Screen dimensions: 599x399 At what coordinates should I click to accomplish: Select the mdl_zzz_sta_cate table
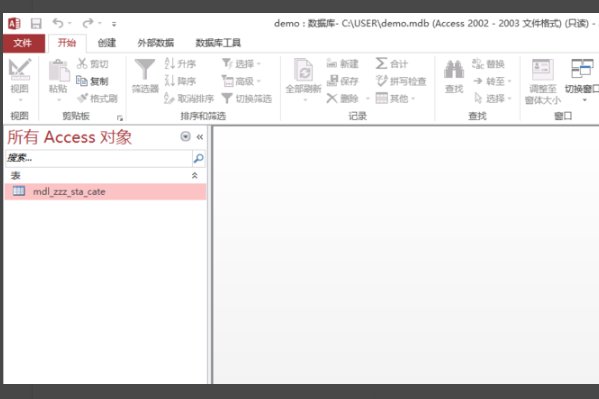(x=105, y=191)
